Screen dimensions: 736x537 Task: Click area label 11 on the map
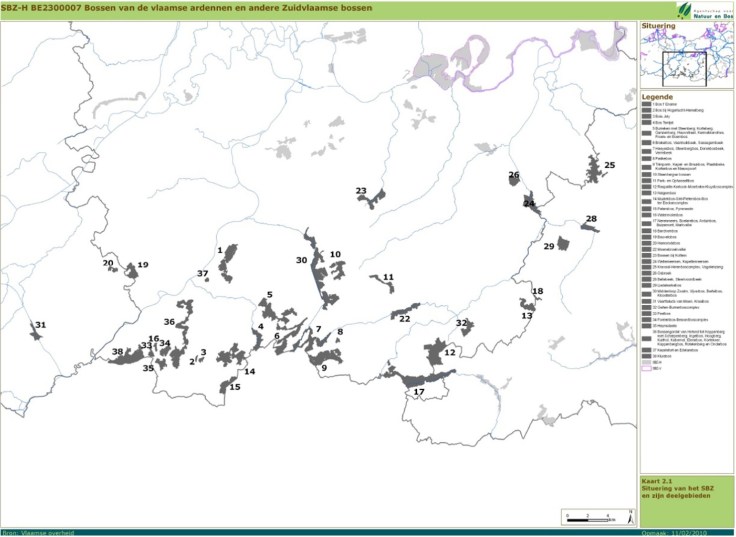click(x=388, y=277)
